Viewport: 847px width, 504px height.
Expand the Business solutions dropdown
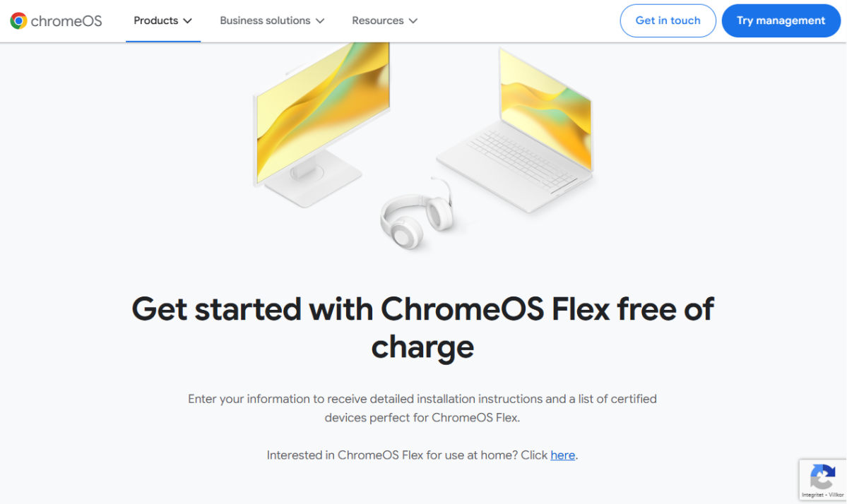pos(265,20)
